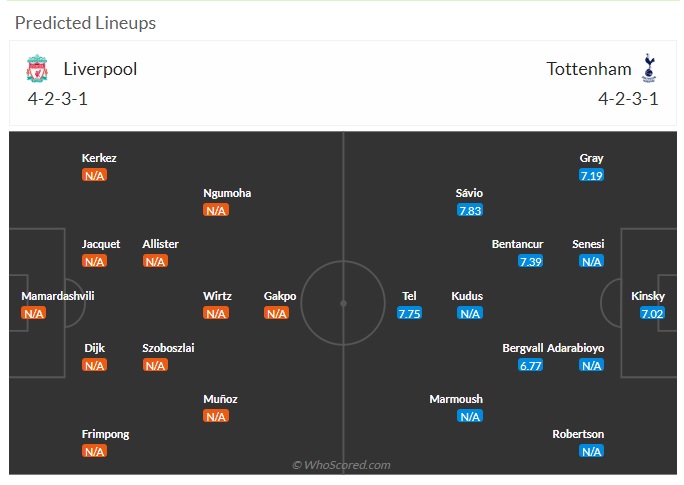Click Bergvall's 6.77 rating badge
684x485 pixels.
(x=530, y=365)
